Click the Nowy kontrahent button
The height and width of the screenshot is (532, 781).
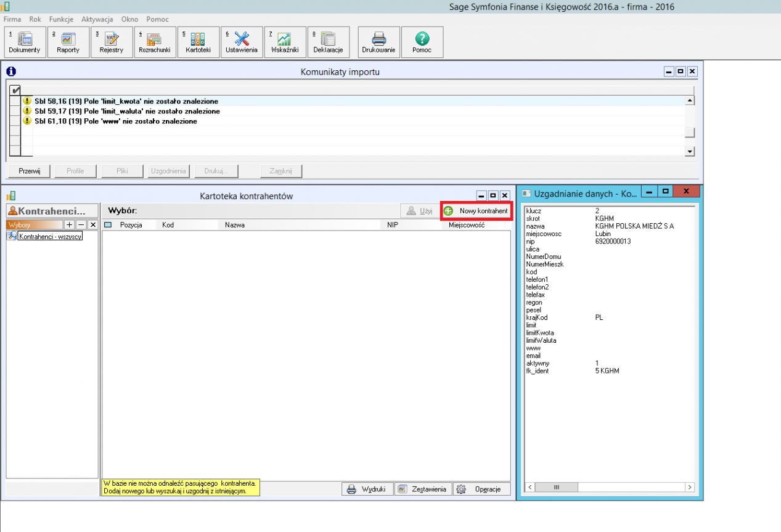click(x=477, y=211)
